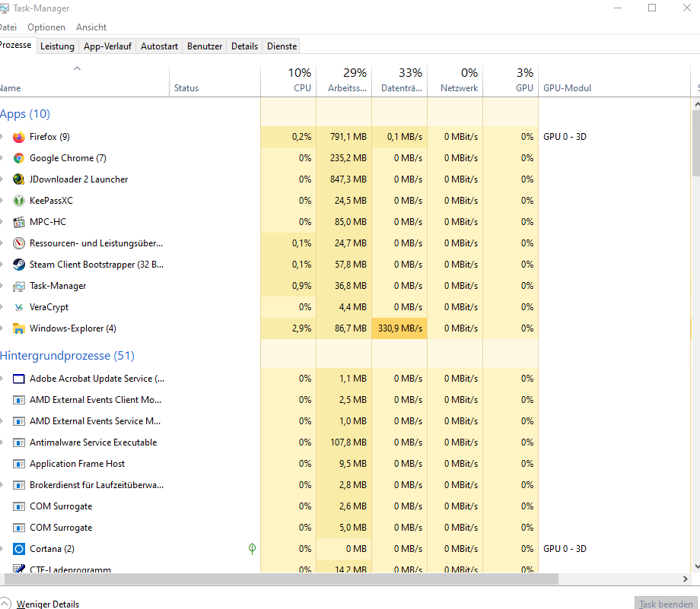Expand the Cortana (2) process group

tap(2, 549)
